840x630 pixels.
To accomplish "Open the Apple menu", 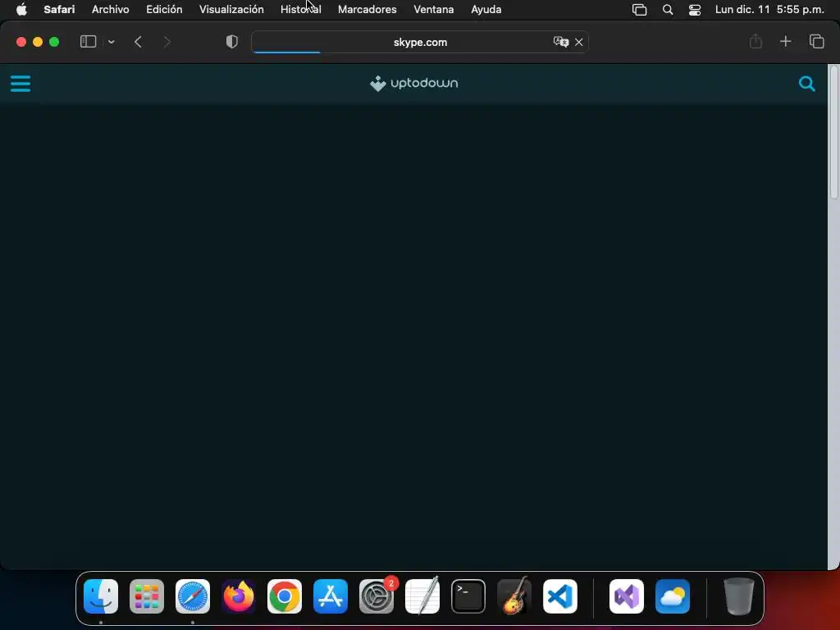I will 21,9.
